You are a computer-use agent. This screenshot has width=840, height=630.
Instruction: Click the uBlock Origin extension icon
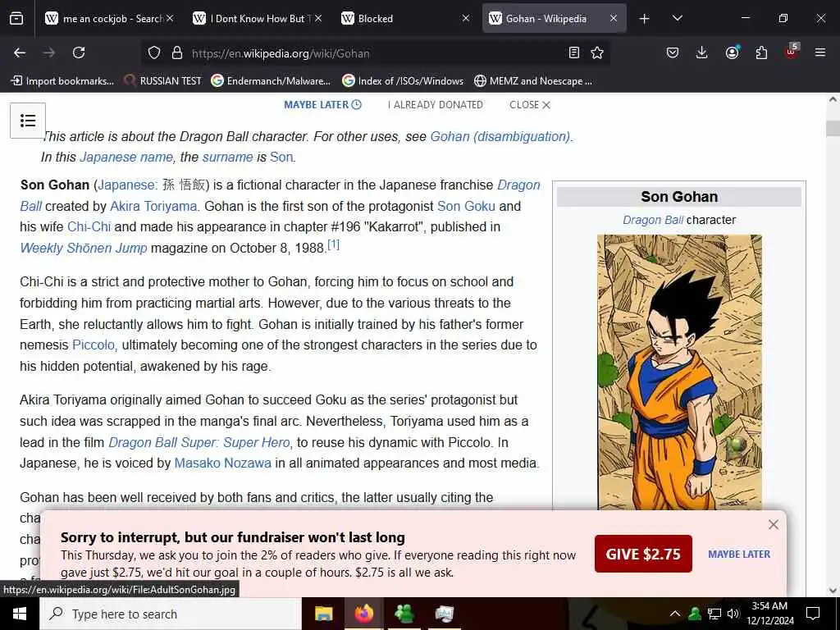point(792,52)
